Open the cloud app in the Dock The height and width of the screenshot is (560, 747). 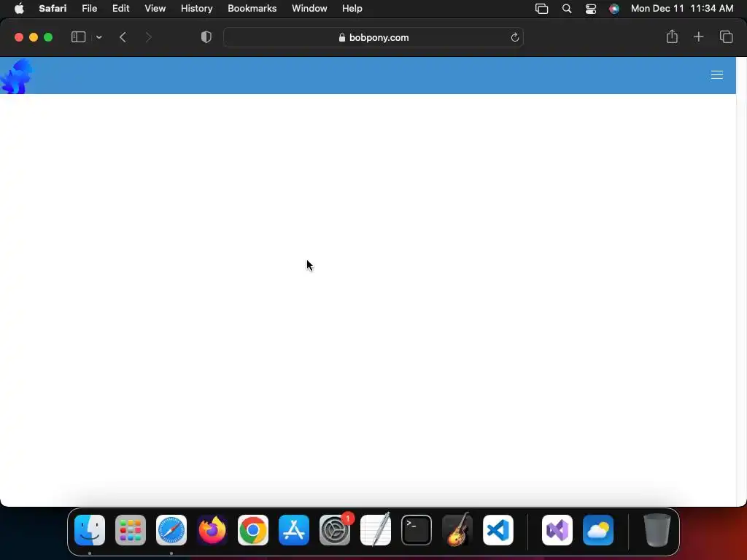click(598, 530)
